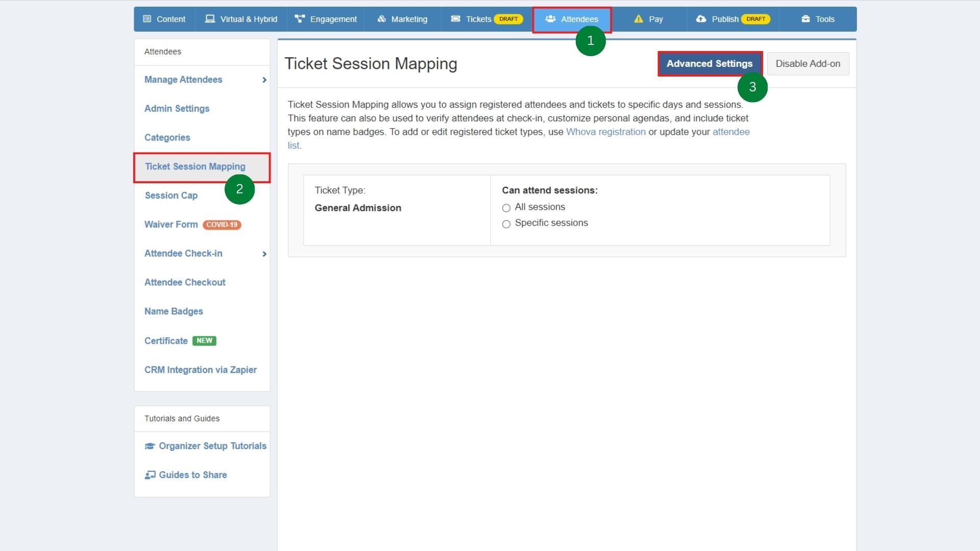Open Advanced Settings panel
980x551 pixels.
tap(709, 63)
